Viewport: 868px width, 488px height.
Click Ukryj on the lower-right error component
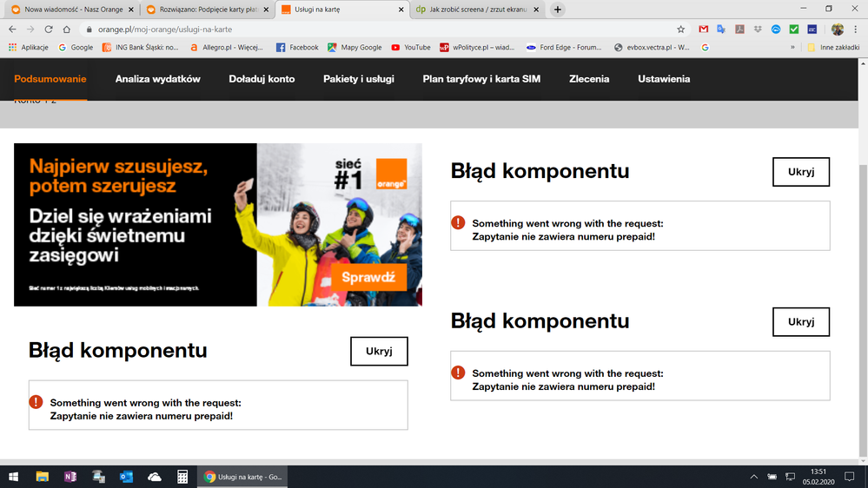(x=801, y=321)
